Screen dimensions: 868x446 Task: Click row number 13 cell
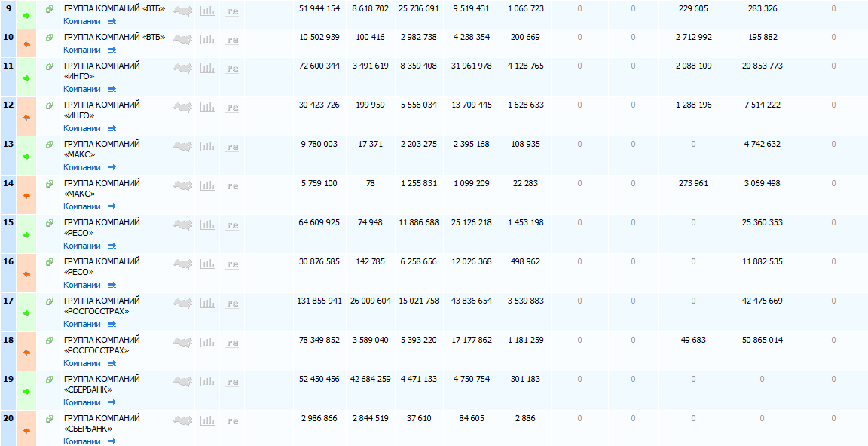8,155
